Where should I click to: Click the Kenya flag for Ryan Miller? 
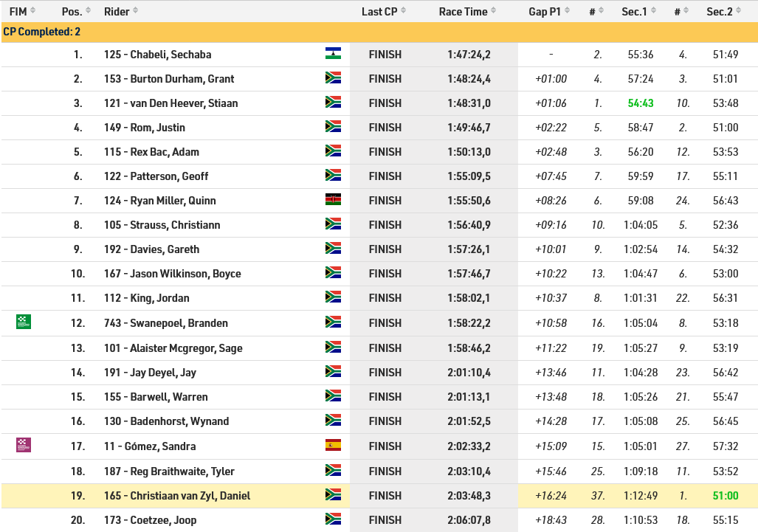(333, 199)
